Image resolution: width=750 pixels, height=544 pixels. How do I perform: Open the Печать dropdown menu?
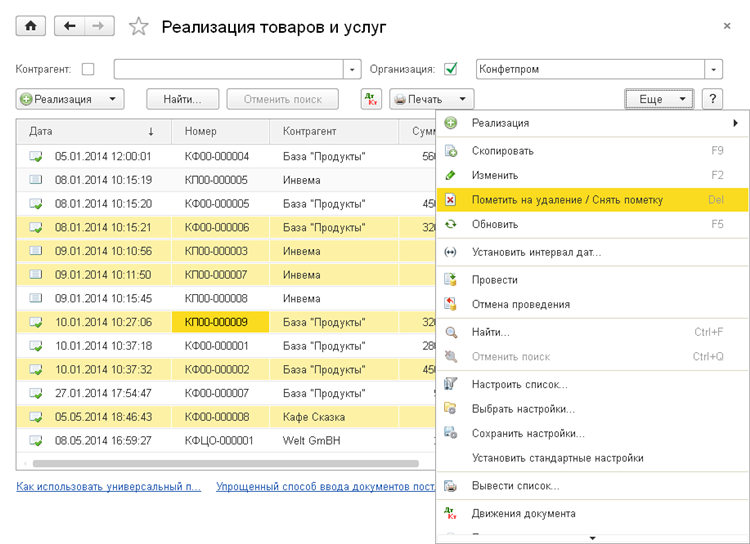pos(462,99)
